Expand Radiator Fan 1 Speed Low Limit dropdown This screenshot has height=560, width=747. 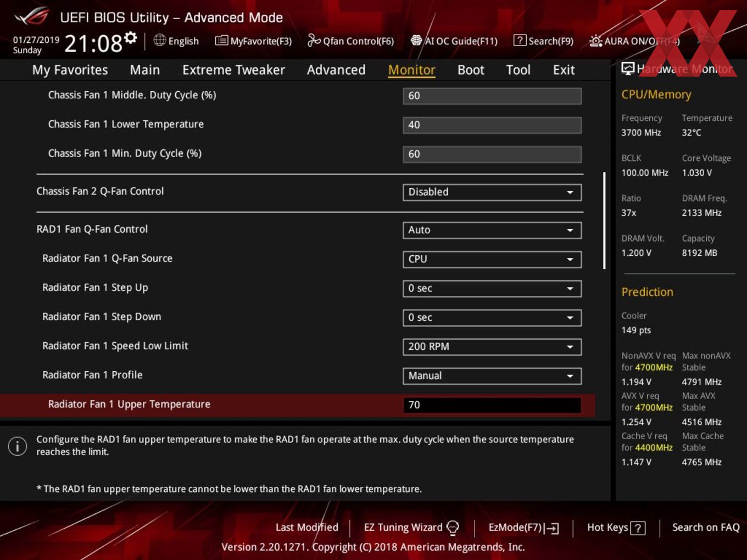pyautogui.click(x=492, y=346)
